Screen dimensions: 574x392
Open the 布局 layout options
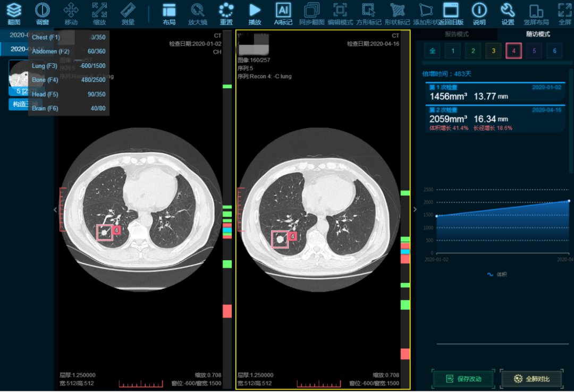point(169,13)
